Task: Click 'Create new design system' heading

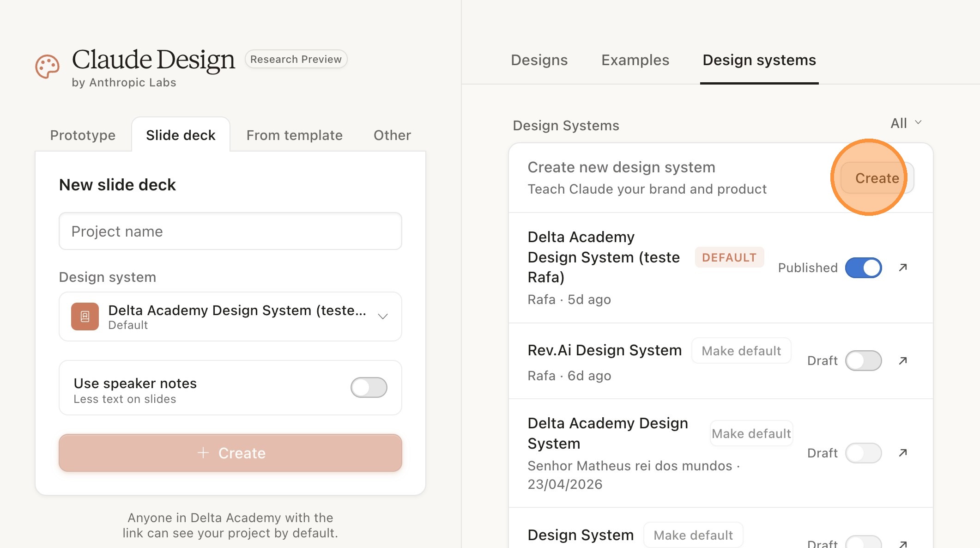Action: coord(622,167)
